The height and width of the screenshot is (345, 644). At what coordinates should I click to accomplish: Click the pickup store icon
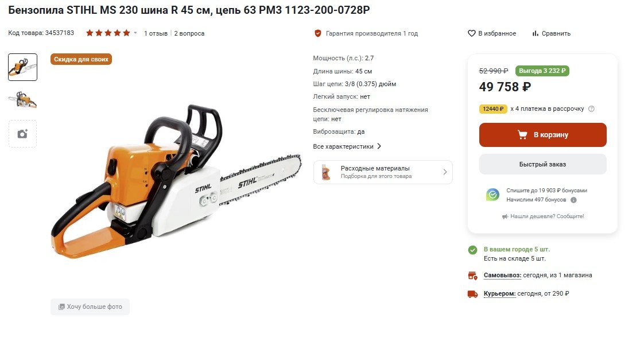pos(473,276)
